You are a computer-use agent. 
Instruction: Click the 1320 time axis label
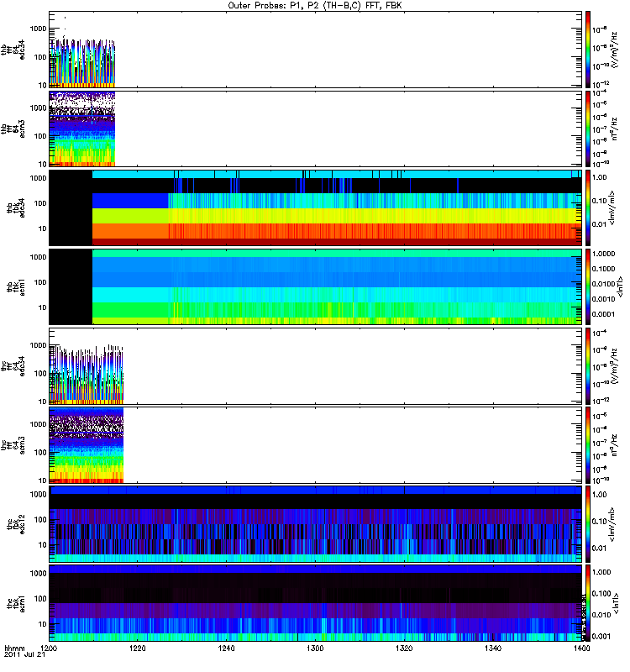tap(404, 648)
